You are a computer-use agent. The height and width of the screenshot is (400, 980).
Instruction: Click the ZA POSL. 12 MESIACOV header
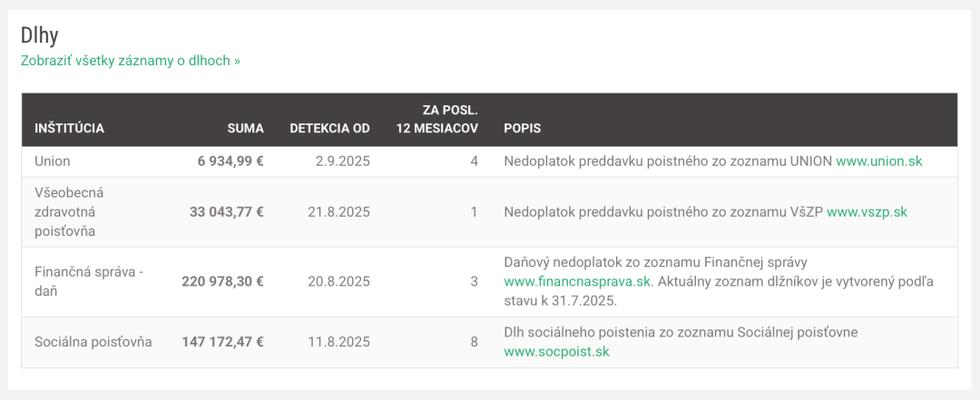click(436, 120)
